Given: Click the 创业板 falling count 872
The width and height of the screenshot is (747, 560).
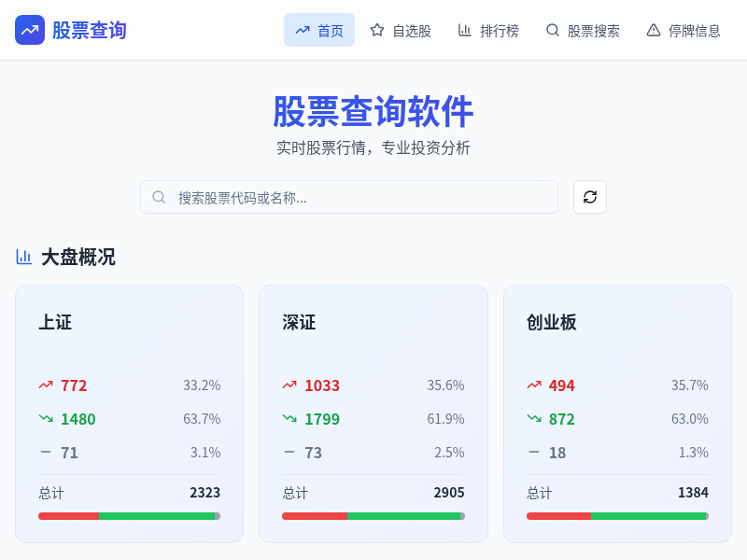Looking at the screenshot, I should coord(562,419).
